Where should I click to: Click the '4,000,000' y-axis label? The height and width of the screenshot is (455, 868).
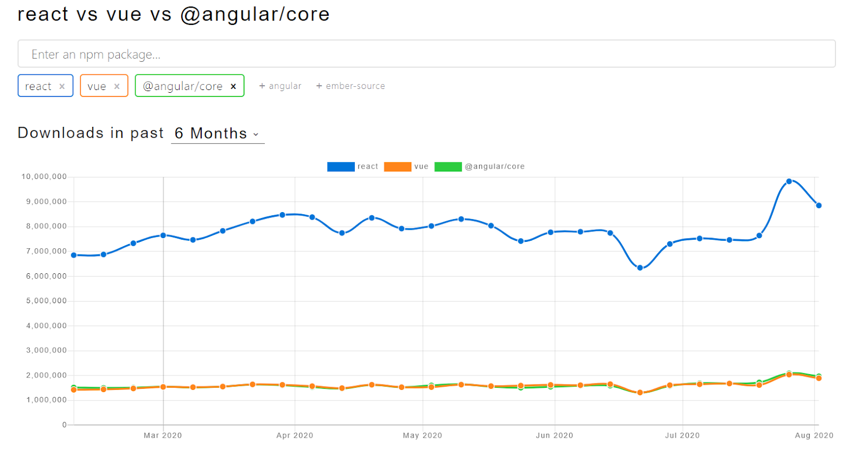click(46, 326)
